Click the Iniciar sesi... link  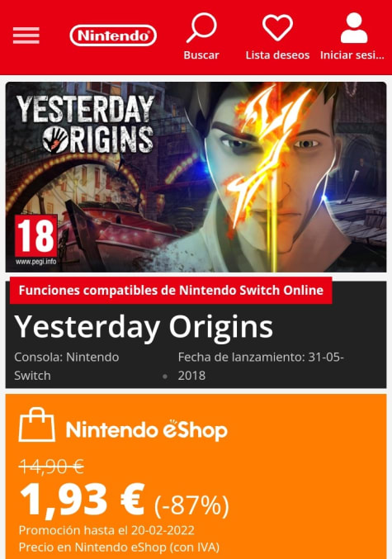click(352, 54)
